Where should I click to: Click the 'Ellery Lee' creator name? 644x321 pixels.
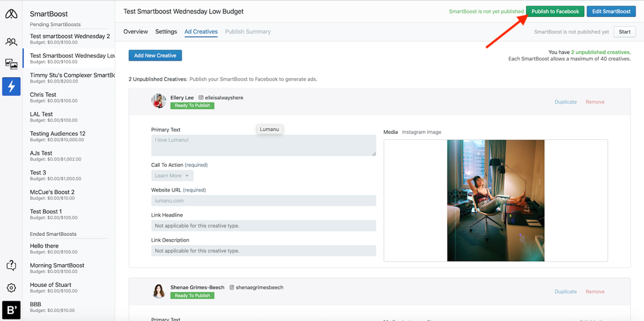click(182, 98)
